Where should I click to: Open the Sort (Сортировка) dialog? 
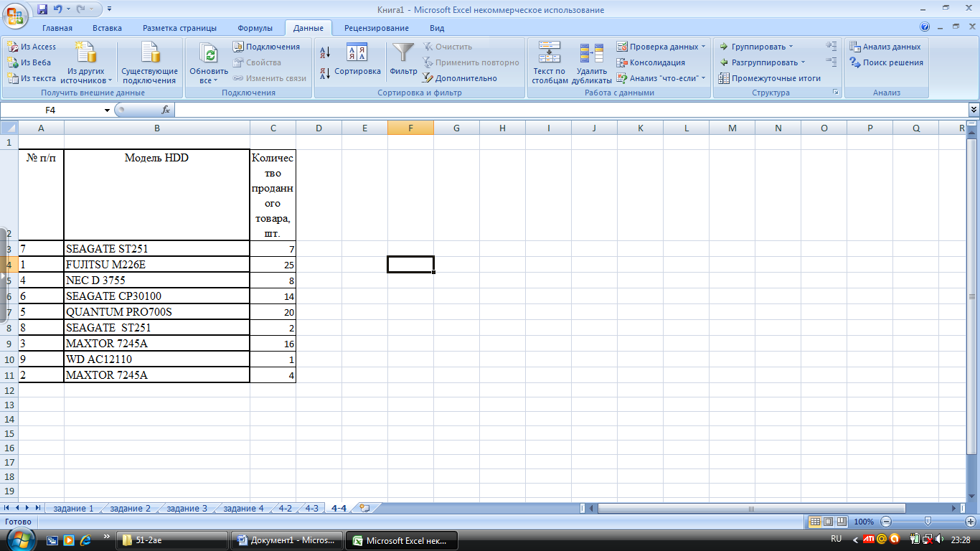click(357, 60)
